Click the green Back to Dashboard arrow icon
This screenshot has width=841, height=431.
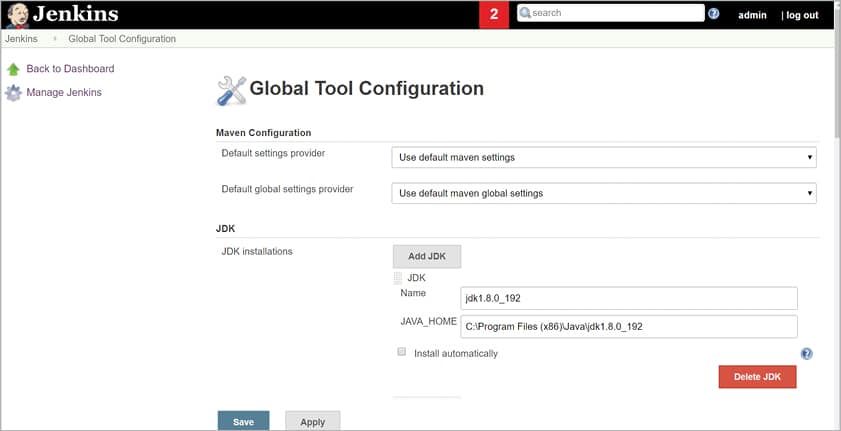(13, 69)
